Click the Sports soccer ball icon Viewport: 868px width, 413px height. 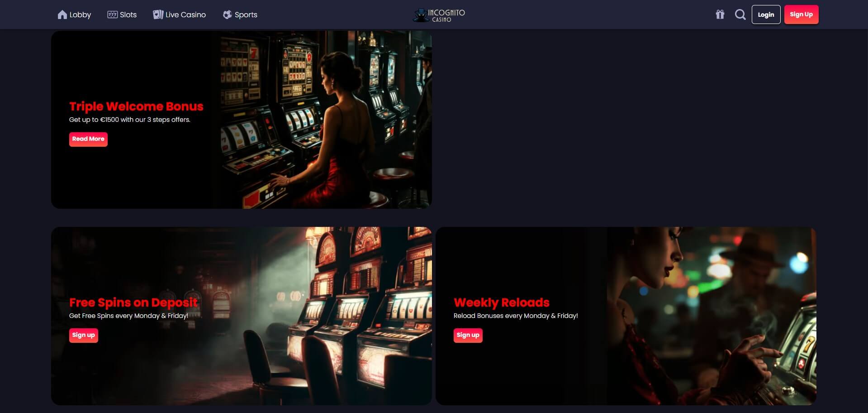point(227,14)
